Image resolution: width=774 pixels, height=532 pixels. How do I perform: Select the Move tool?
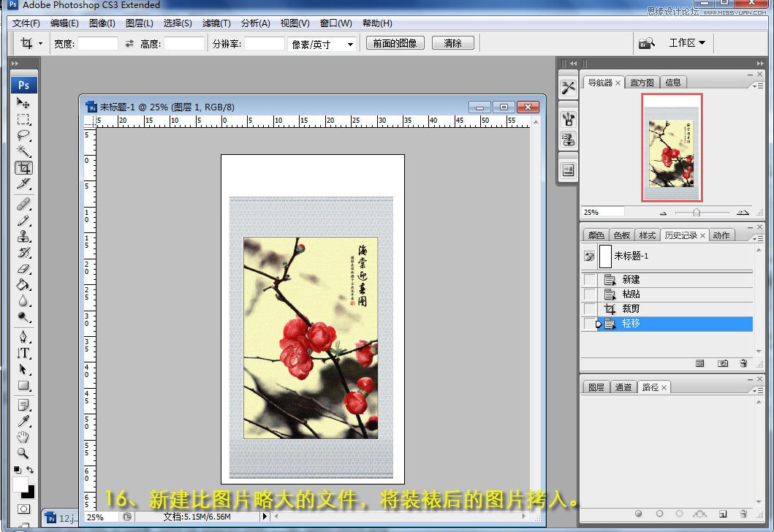tap(23, 103)
